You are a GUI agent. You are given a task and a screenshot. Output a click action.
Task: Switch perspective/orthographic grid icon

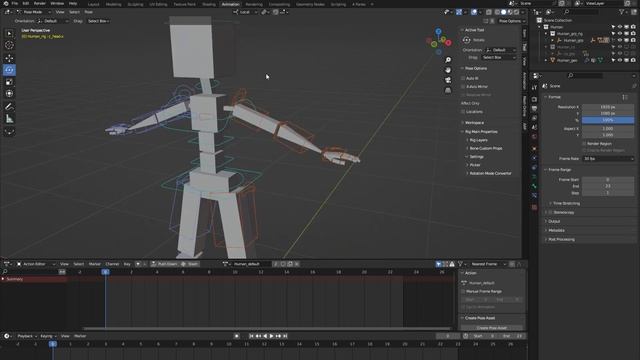448,90
